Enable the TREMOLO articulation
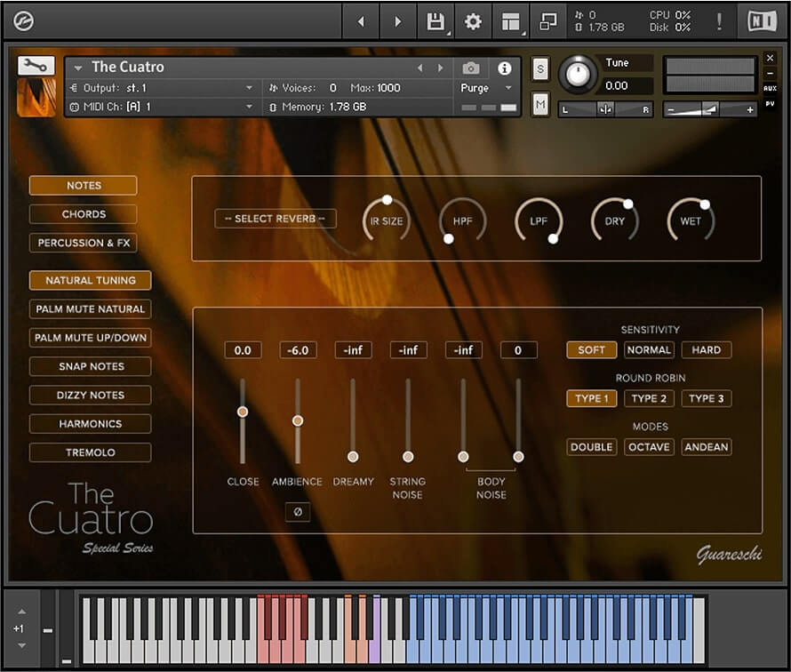Viewport: 791px width, 672px height. pos(90,452)
